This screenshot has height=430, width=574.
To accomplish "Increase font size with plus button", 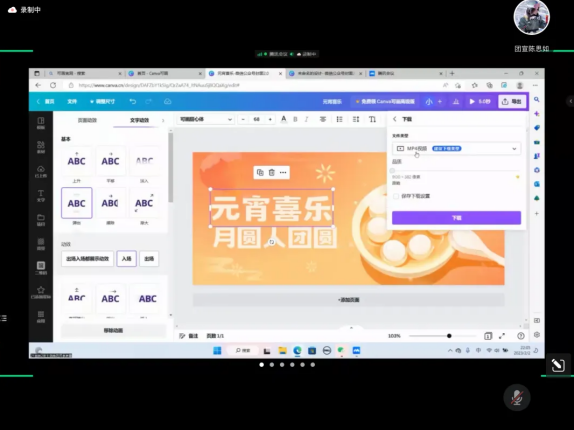I will pos(270,119).
